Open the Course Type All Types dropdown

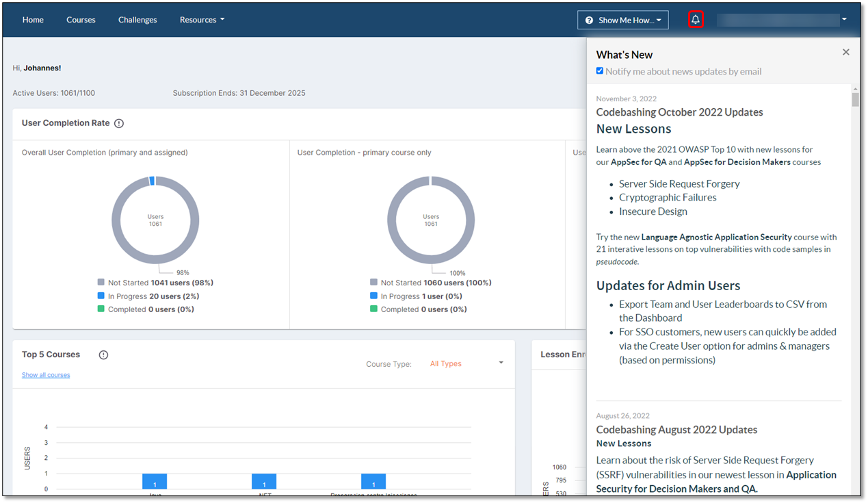[x=466, y=363]
